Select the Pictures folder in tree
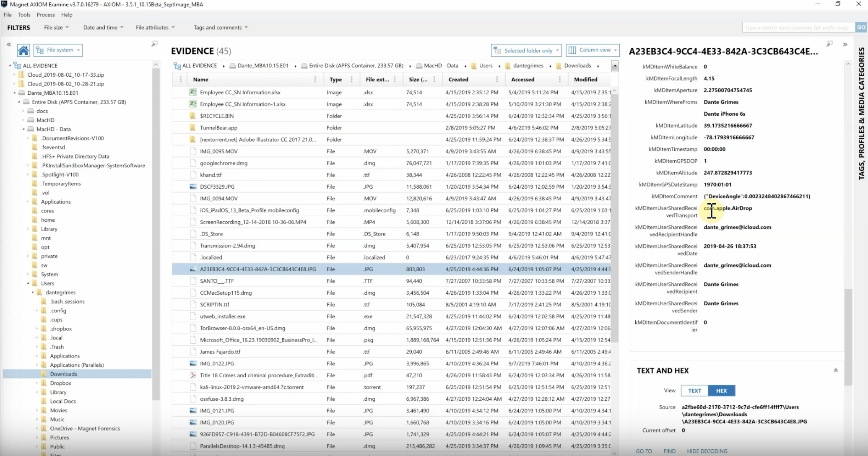 60,438
